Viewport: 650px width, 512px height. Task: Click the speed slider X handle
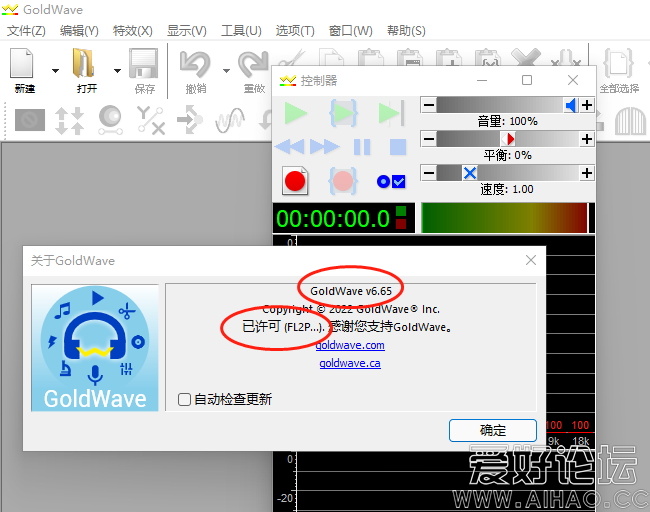pos(470,173)
